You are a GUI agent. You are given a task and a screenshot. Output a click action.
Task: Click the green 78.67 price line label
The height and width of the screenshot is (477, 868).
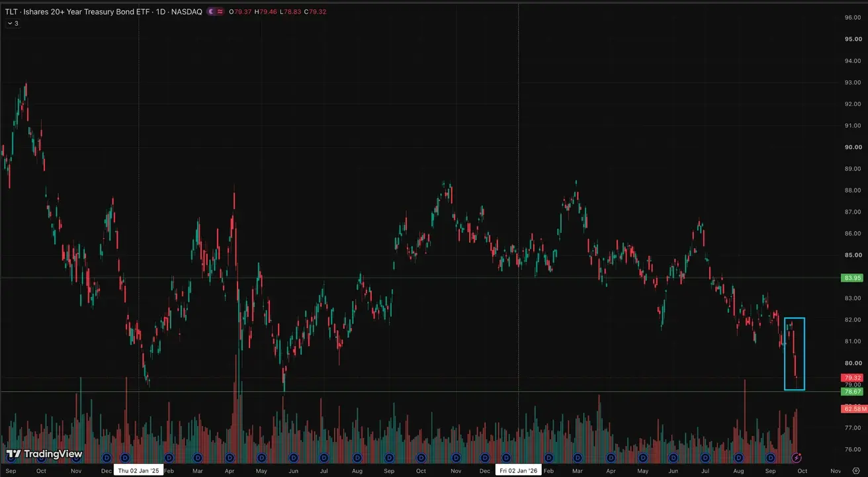click(851, 392)
